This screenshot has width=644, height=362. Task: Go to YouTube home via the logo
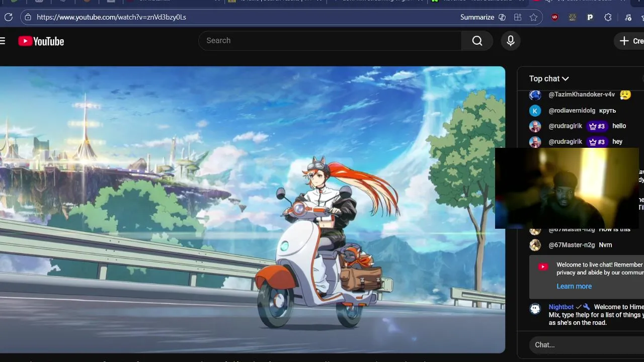(41, 41)
